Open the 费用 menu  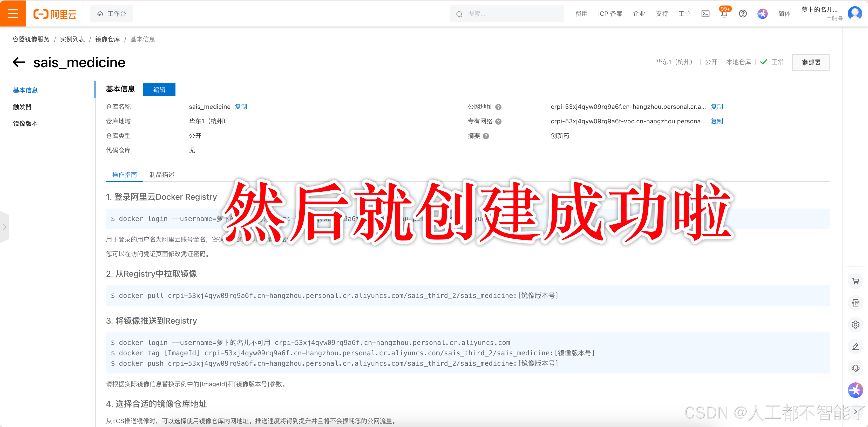(x=581, y=14)
